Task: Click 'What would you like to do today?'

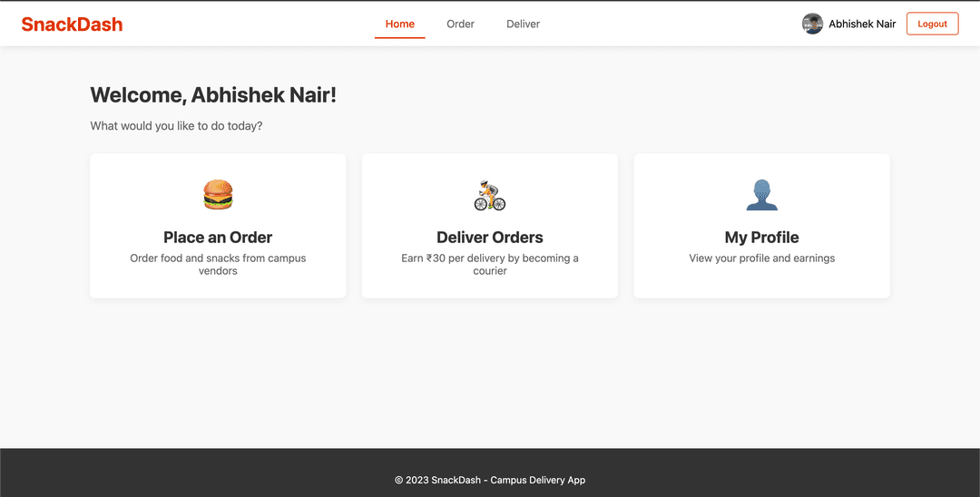Action: [176, 126]
